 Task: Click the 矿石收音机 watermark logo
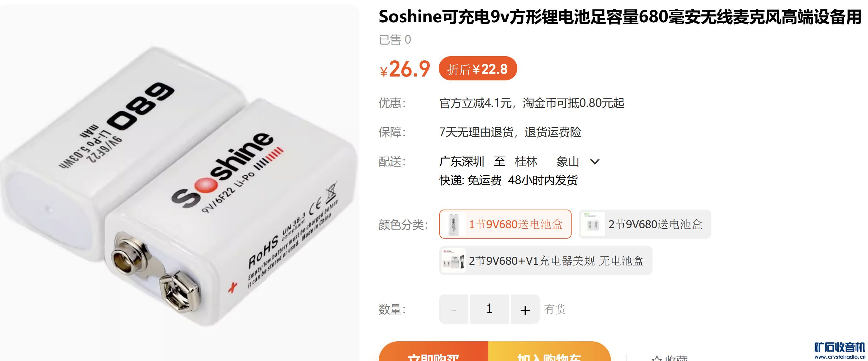[x=839, y=351]
